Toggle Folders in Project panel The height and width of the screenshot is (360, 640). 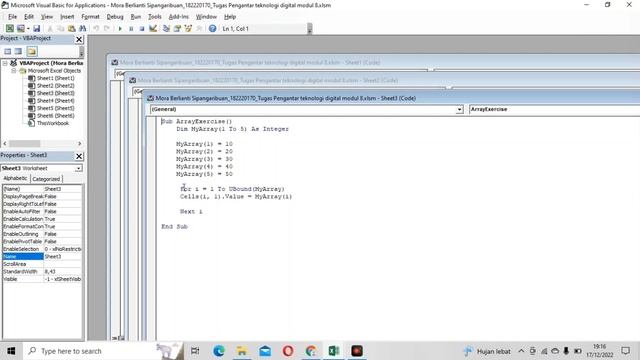[x=32, y=51]
